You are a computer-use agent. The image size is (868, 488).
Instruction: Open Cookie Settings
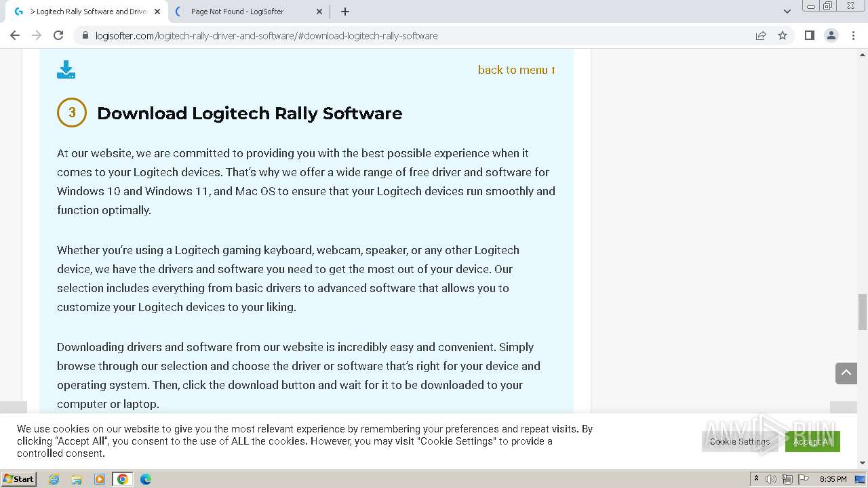[740, 441]
